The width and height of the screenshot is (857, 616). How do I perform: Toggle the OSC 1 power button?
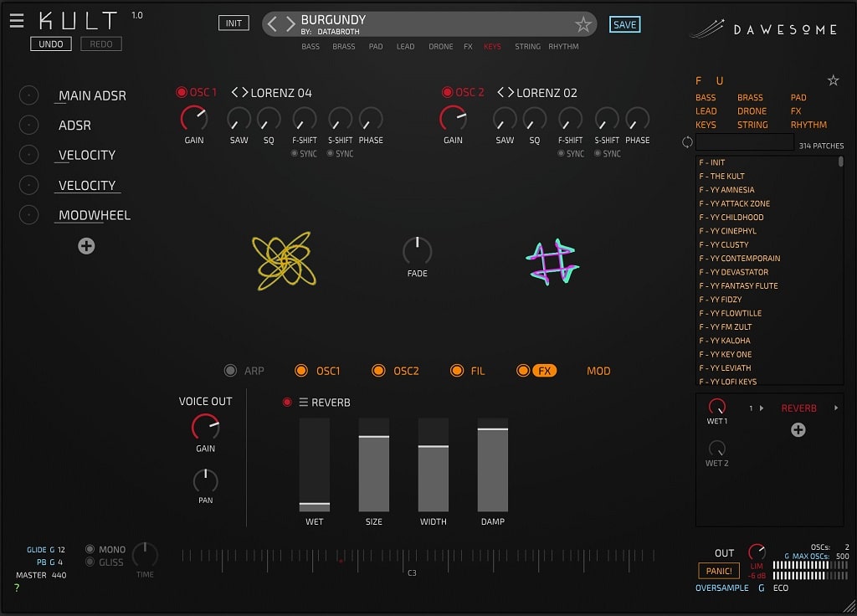pyautogui.click(x=182, y=92)
